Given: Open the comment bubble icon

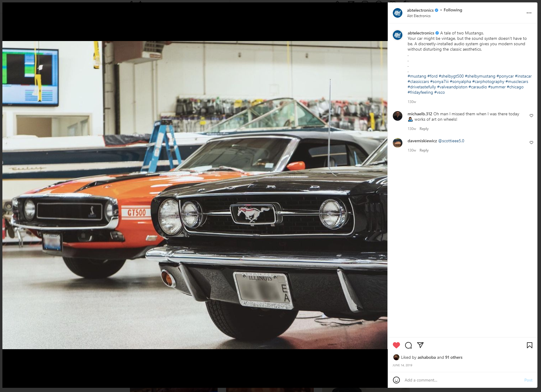Looking at the screenshot, I should coord(408,345).
